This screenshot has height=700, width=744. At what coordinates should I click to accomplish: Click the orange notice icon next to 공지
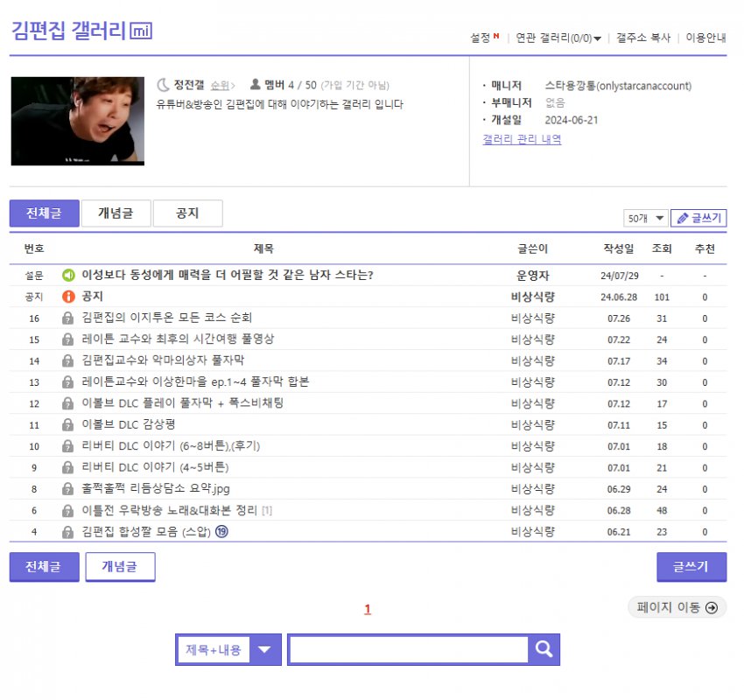(70, 297)
